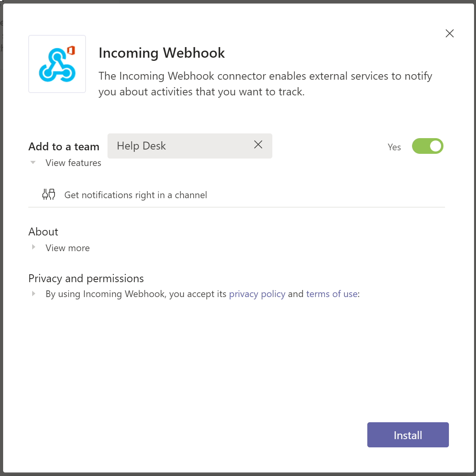This screenshot has width=476, height=476.
Task: Collapse the View features section
Action: click(x=33, y=162)
